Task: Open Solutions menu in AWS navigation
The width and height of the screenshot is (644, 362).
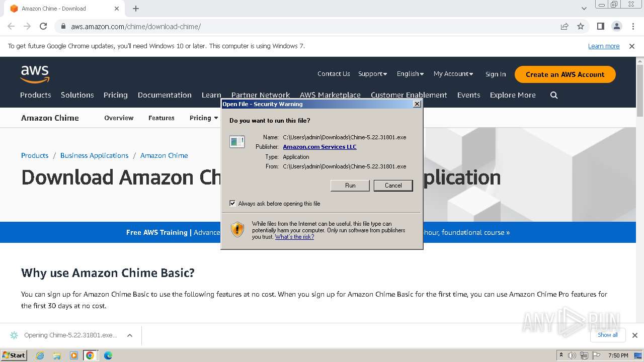Action: point(77,95)
